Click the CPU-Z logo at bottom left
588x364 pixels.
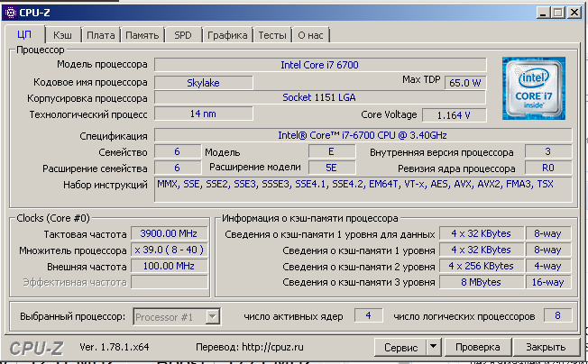click(37, 347)
